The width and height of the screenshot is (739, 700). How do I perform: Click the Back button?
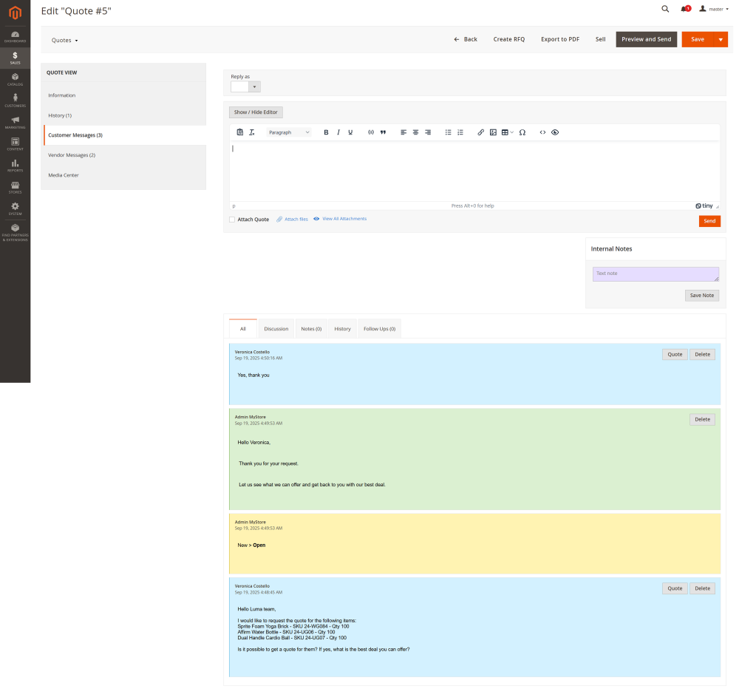[x=466, y=40]
